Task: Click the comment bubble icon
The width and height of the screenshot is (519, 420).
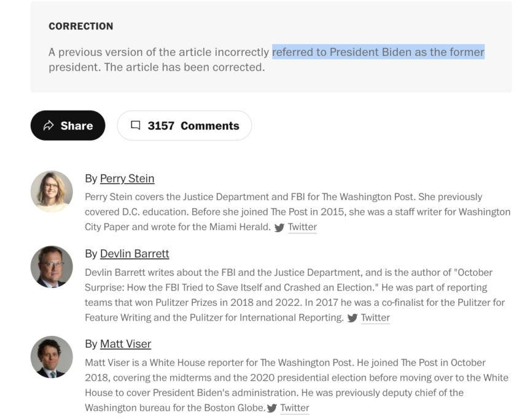Action: click(x=135, y=125)
